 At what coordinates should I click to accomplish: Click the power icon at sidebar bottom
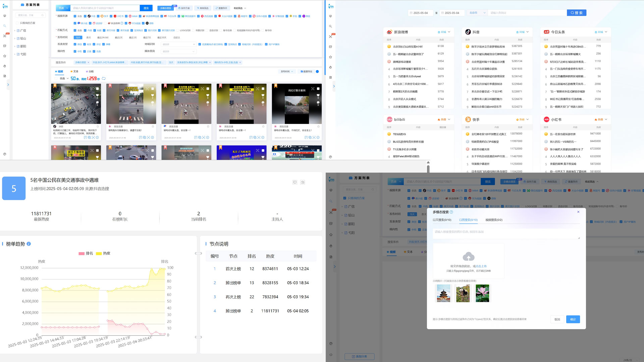click(331, 354)
